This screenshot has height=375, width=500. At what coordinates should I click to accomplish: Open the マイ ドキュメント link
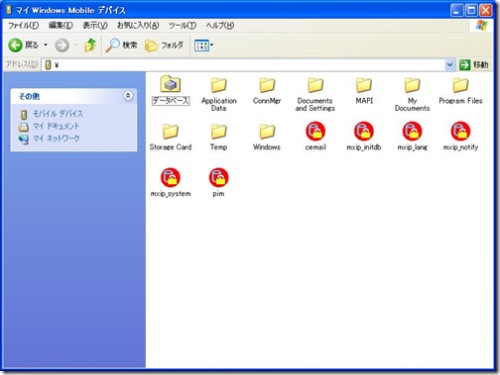[56, 126]
